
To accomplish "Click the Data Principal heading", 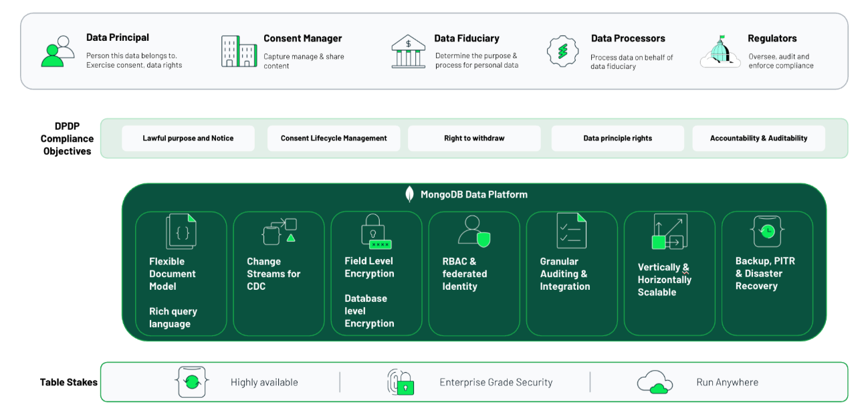I will [118, 37].
